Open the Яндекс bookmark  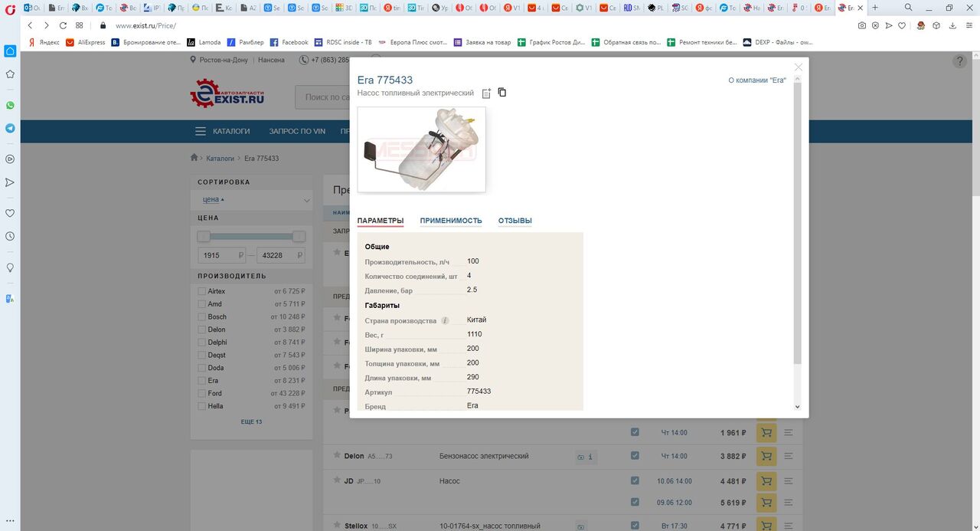[44, 42]
